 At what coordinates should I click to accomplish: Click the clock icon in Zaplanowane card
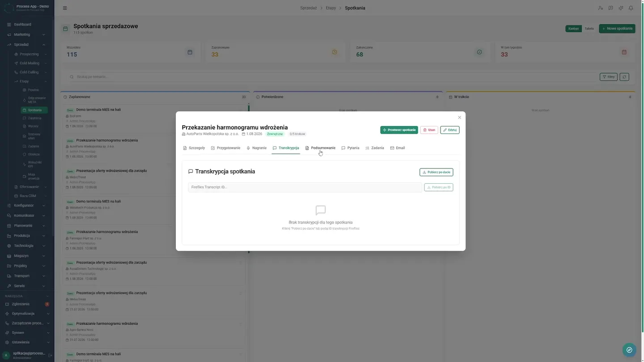335,52
